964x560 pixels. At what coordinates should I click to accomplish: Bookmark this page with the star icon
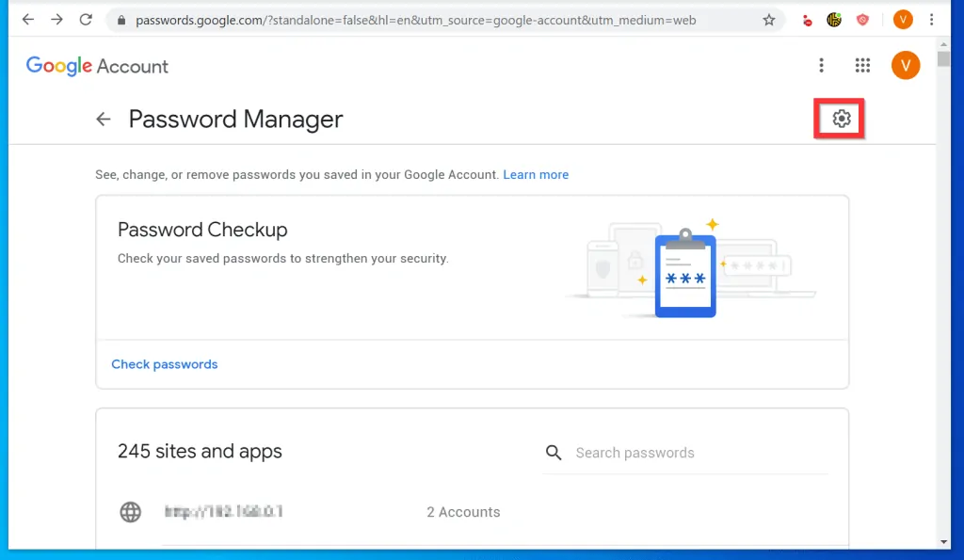click(769, 20)
